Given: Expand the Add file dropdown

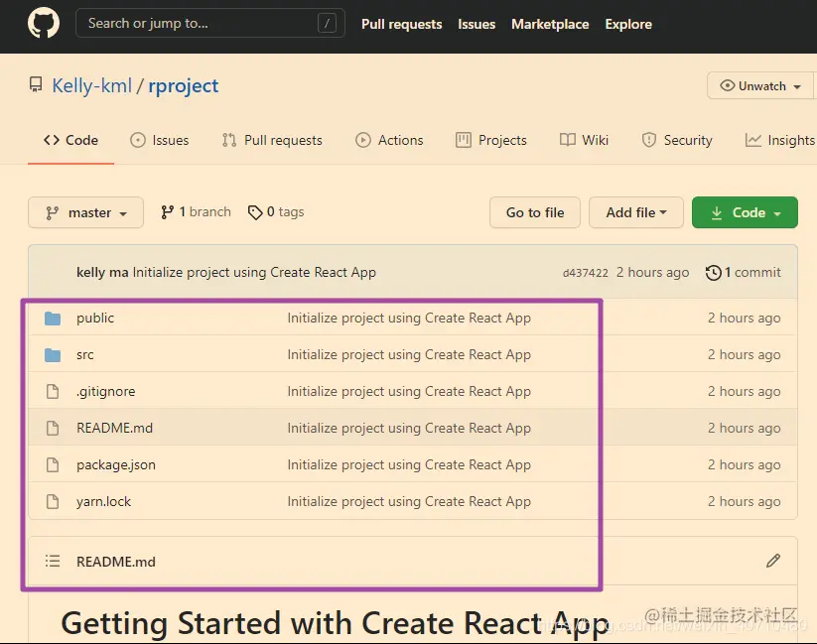Looking at the screenshot, I should click(x=636, y=212).
